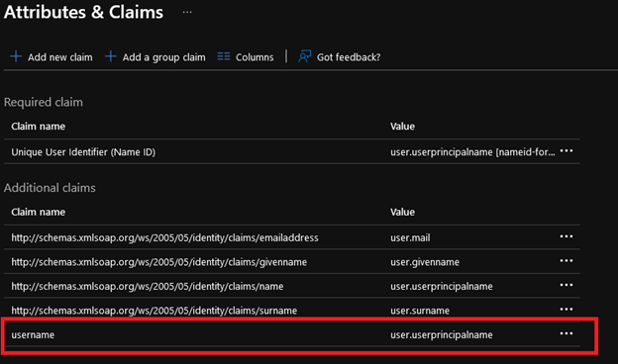
Task: Click the plus icon for Add a group claim
Action: point(111,56)
